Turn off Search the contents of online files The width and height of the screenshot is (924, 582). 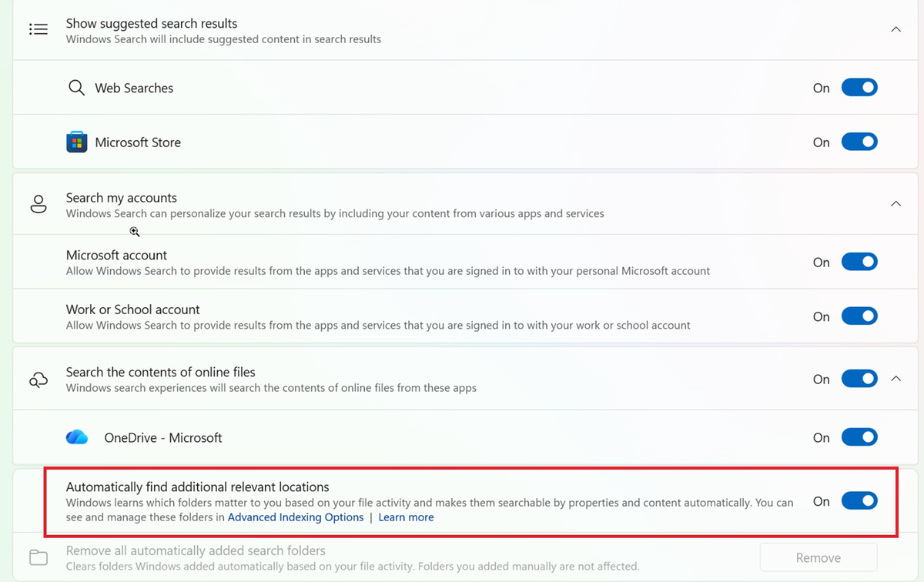tap(859, 379)
